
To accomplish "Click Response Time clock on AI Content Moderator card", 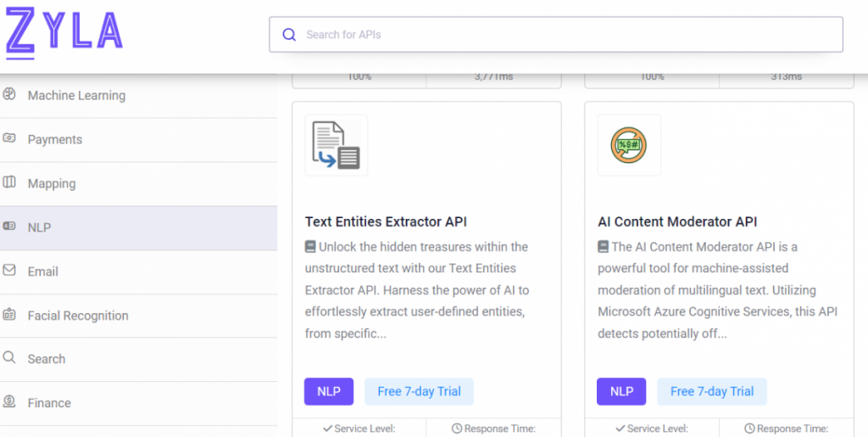I will pos(749,429).
